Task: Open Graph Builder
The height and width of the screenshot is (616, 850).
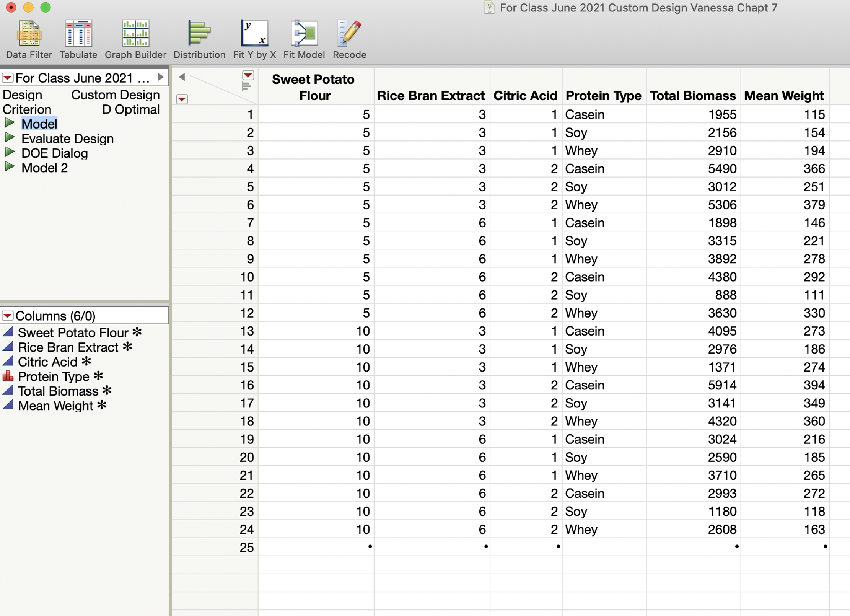Action: coord(135,39)
